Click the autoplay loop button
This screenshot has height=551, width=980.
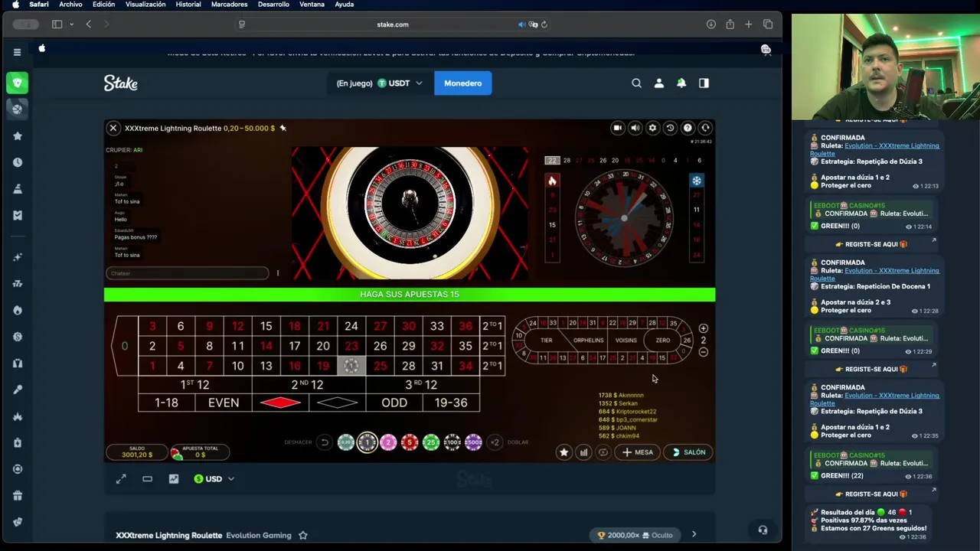603,452
